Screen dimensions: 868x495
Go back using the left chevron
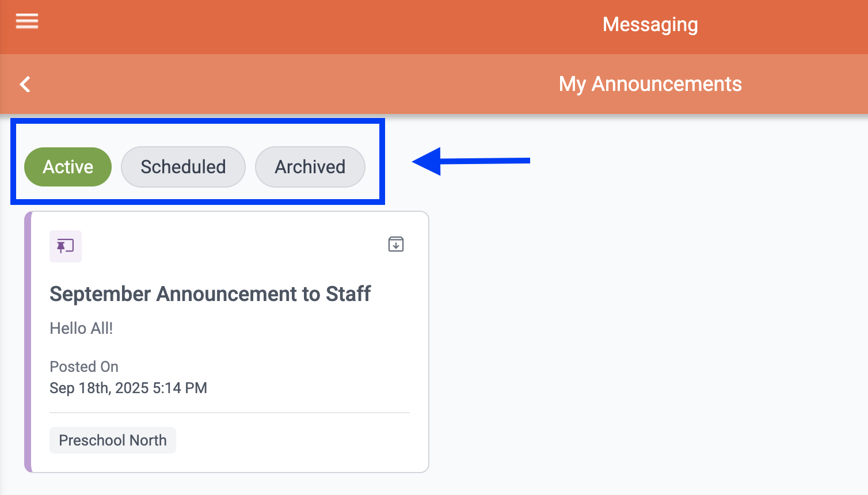[x=25, y=85]
